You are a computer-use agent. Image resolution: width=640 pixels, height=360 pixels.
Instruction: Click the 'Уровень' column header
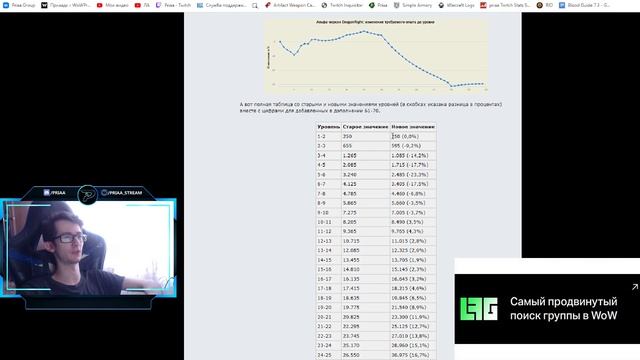coord(329,127)
